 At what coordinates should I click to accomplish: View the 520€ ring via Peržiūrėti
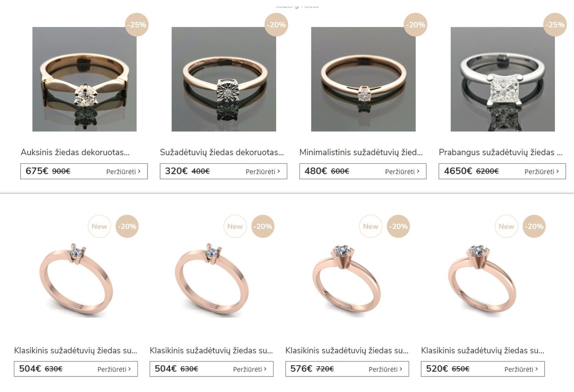point(521,370)
